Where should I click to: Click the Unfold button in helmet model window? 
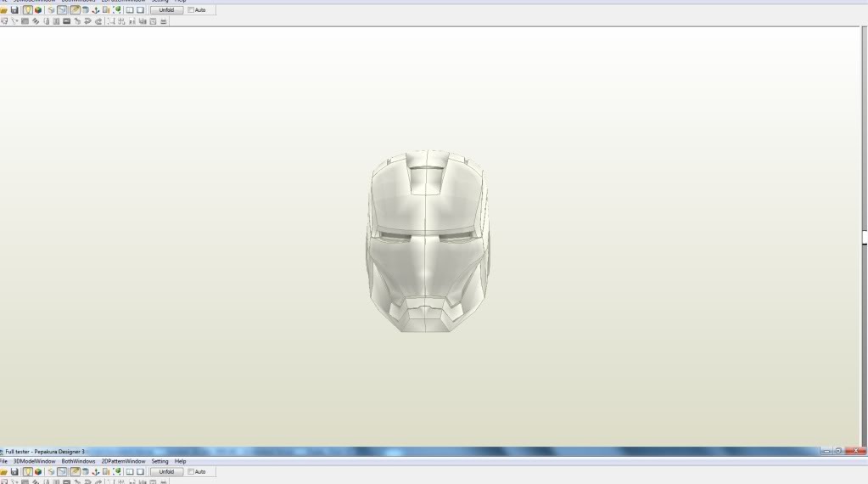pyautogui.click(x=166, y=10)
